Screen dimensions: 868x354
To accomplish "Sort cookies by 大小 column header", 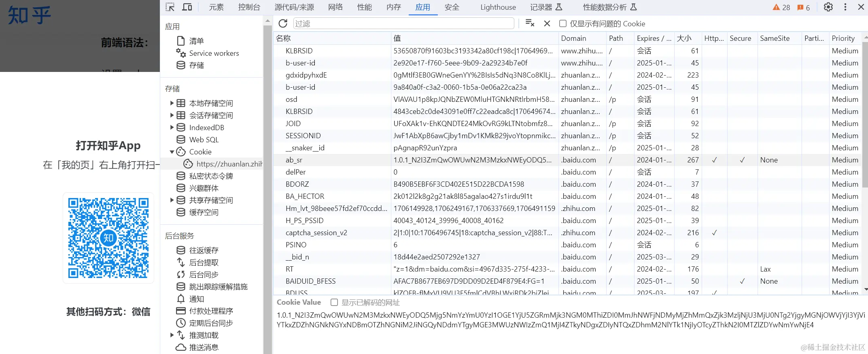I will 688,38.
